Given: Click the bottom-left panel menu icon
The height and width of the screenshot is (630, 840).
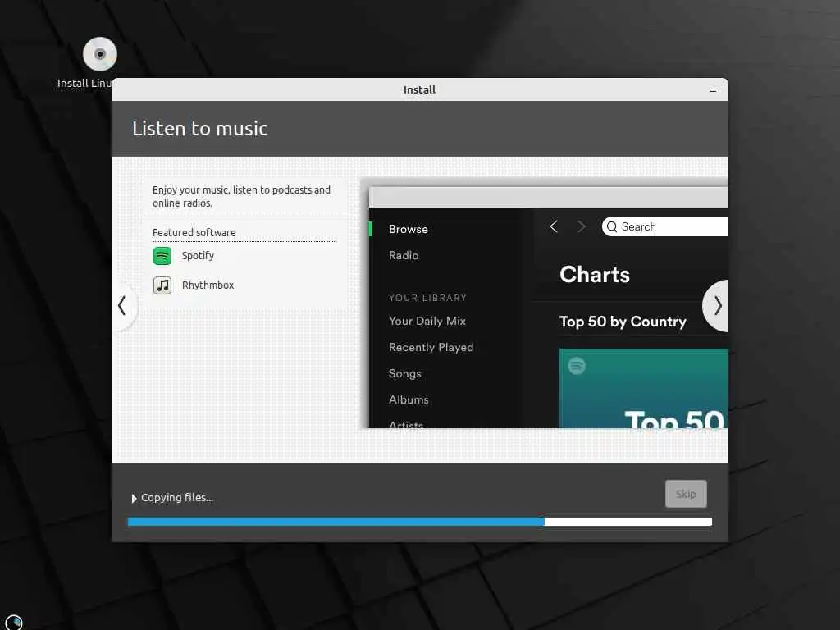Looking at the screenshot, I should 13,623.
